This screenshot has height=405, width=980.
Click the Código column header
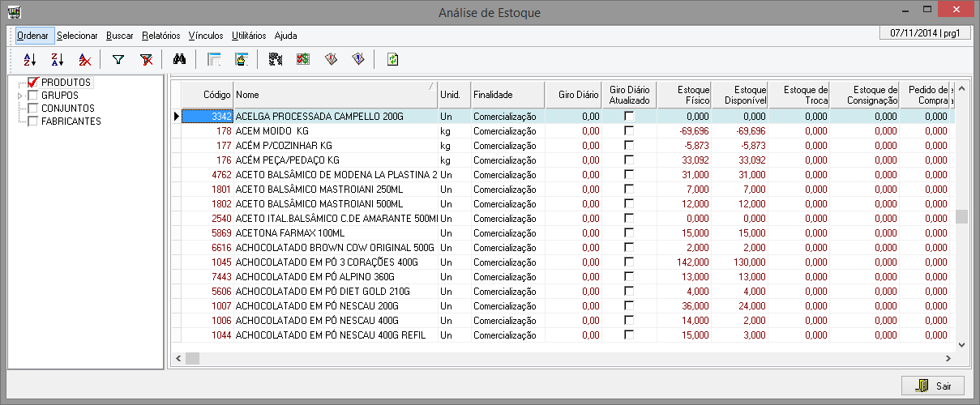pos(207,95)
